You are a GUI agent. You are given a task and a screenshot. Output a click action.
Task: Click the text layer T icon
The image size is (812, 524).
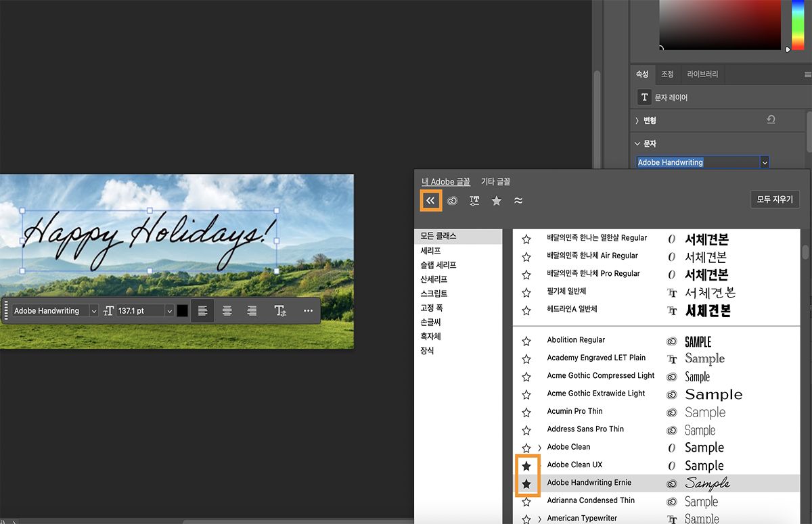click(x=644, y=97)
